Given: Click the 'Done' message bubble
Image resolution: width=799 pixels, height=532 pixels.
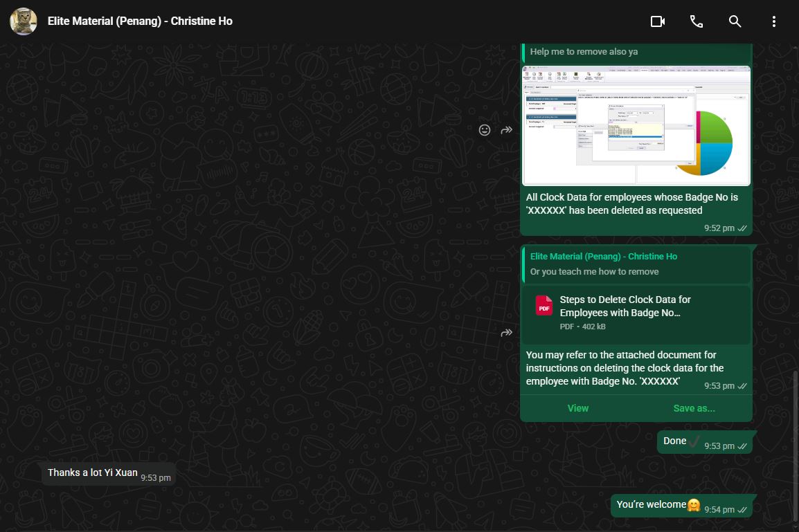Looking at the screenshot, I should 705,441.
